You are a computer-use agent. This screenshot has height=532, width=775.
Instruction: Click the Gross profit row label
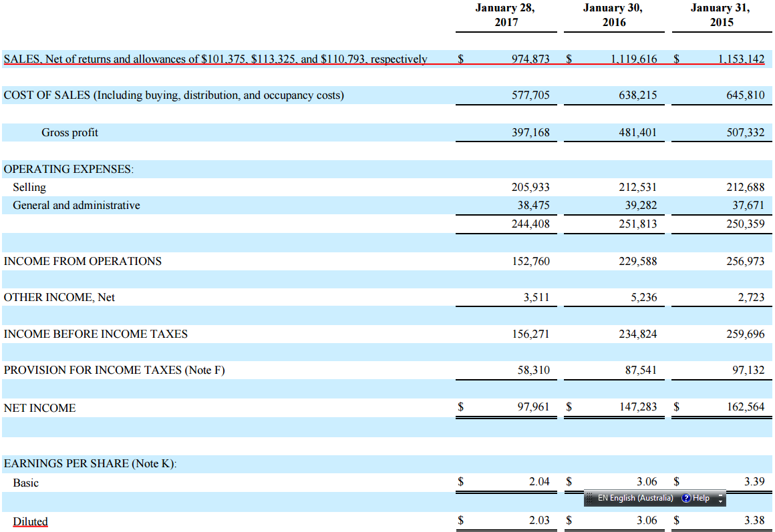coord(69,132)
